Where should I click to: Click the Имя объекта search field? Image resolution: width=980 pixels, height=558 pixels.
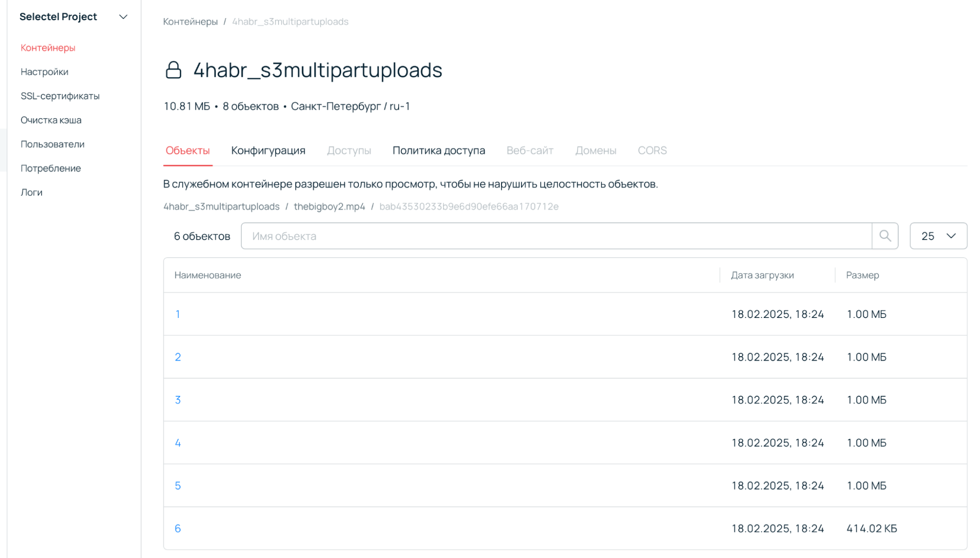click(x=556, y=236)
